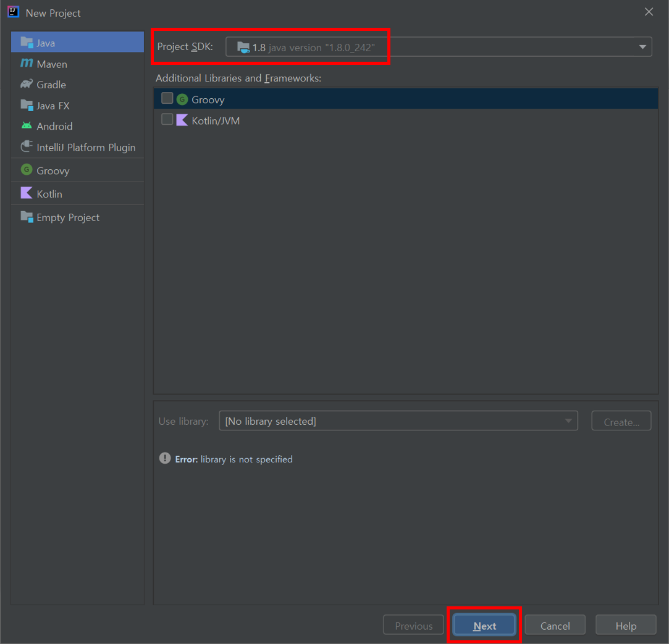Choose the IntelliJ Platform Plugin icon
This screenshot has width=669, height=644.
[27, 147]
